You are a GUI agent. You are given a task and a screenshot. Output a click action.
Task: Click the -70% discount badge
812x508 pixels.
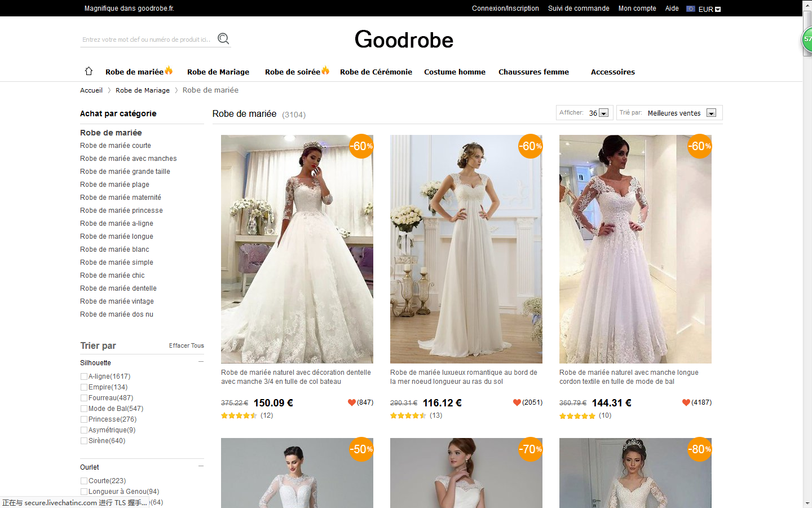point(531,449)
